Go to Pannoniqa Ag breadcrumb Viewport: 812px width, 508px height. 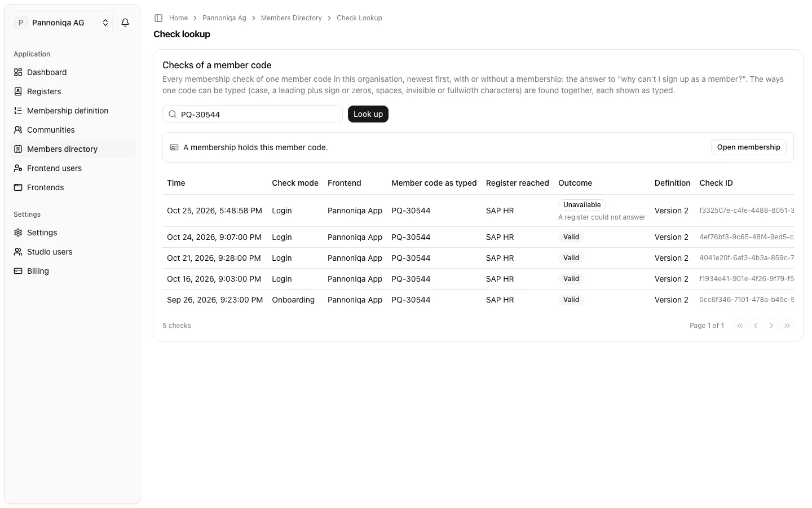click(x=224, y=18)
